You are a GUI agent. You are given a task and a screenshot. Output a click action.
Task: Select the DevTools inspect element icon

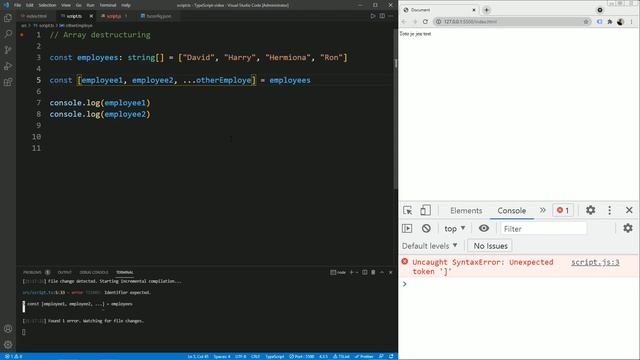point(407,210)
